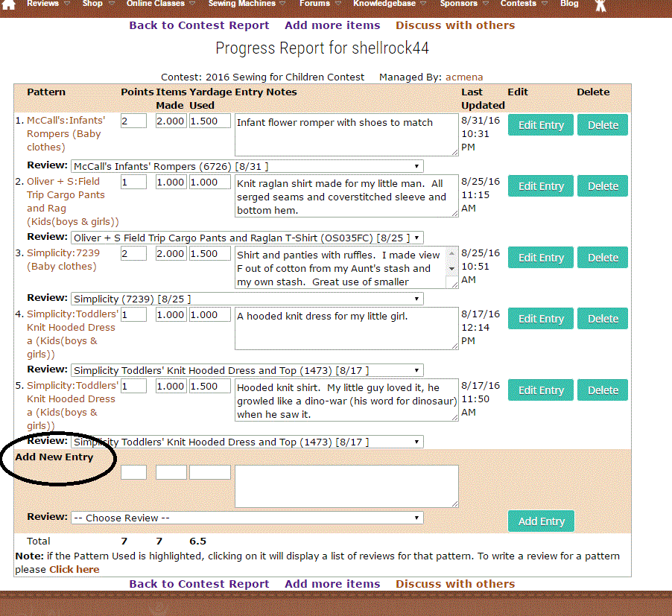The height and width of the screenshot is (616, 672).
Task: Click the new entry Items Made field
Action: click(171, 472)
